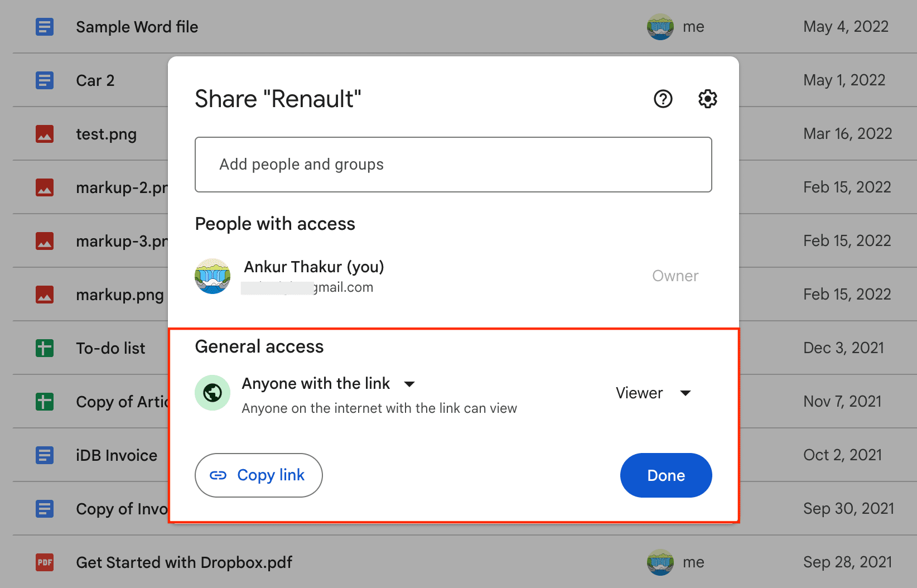Click the Sep 28, 2021 date
This screenshot has height=588, width=917.
click(848, 562)
